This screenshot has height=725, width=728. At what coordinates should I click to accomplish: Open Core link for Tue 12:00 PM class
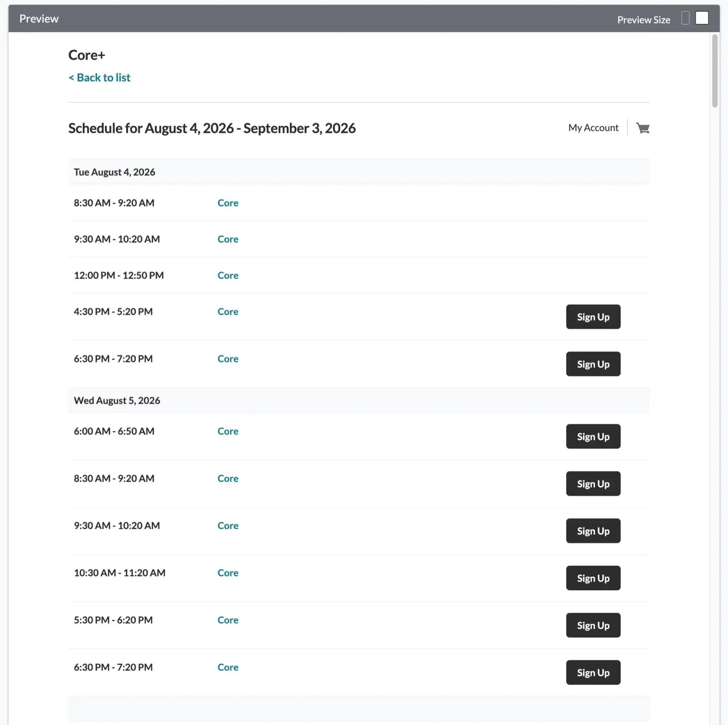[228, 276]
